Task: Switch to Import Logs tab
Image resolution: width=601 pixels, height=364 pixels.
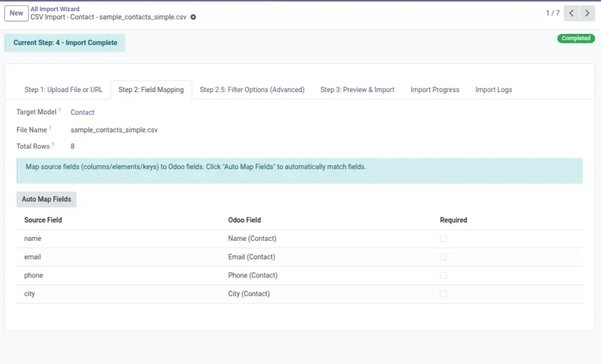Action: [x=494, y=90]
